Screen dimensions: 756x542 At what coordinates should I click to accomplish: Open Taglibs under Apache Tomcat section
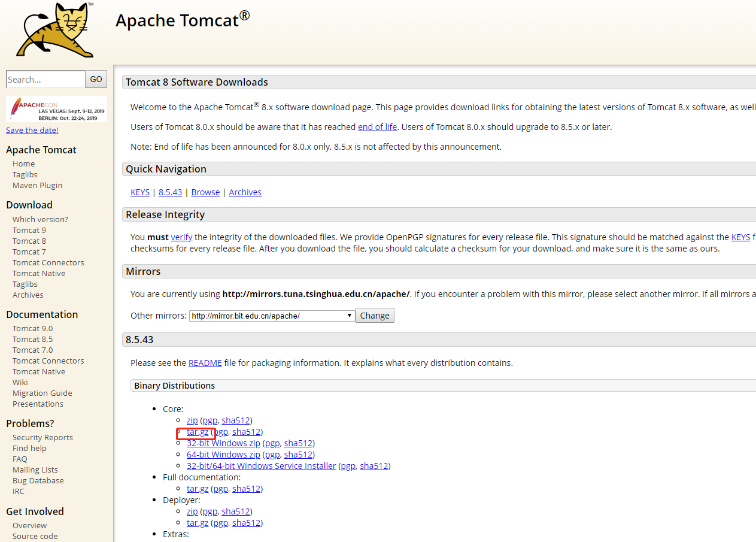coord(25,174)
